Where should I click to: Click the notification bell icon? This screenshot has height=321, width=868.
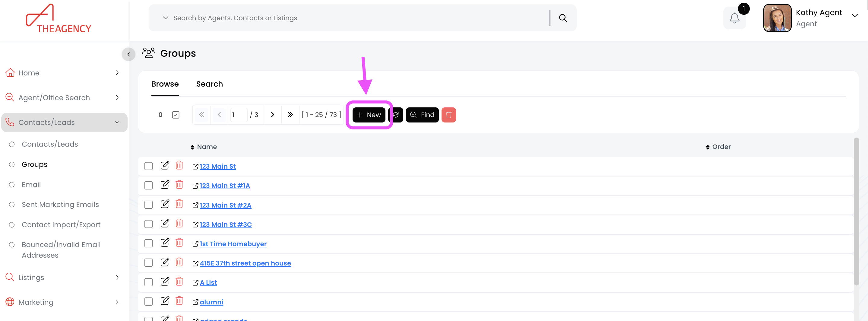(x=734, y=18)
